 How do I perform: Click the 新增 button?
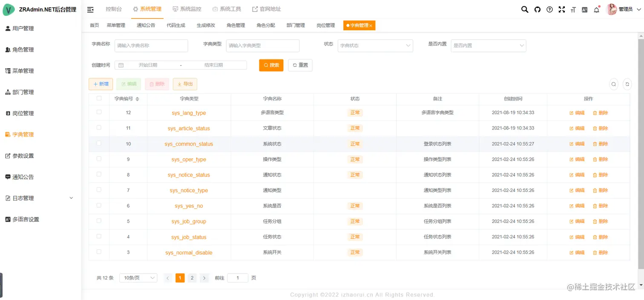[x=101, y=84]
